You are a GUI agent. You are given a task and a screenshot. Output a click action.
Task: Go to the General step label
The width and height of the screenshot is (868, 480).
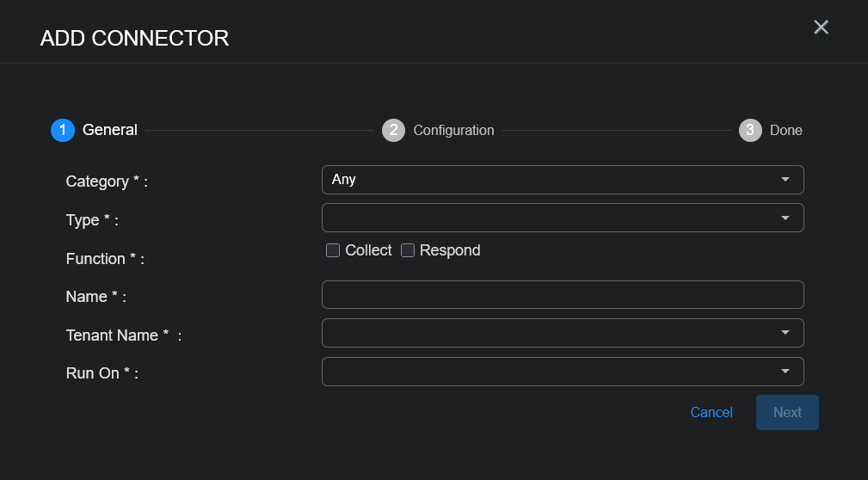click(x=110, y=130)
